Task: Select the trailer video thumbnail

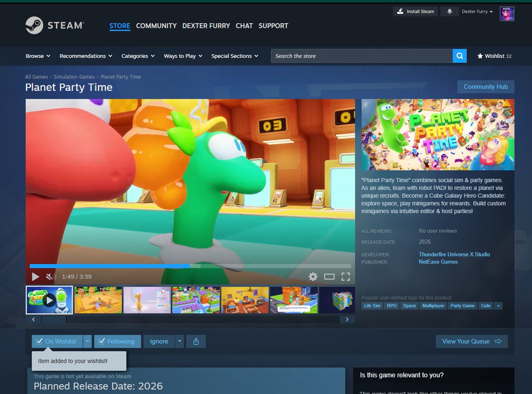Action: tap(49, 300)
